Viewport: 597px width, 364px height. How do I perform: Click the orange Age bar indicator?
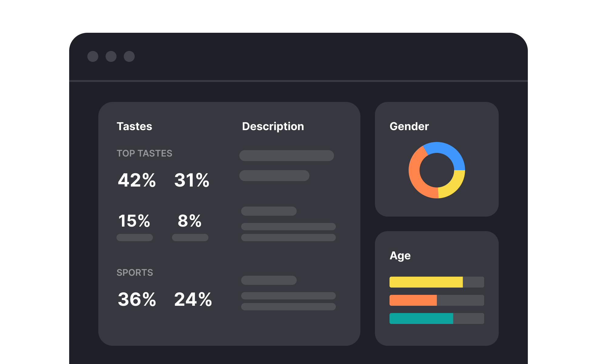tap(413, 300)
